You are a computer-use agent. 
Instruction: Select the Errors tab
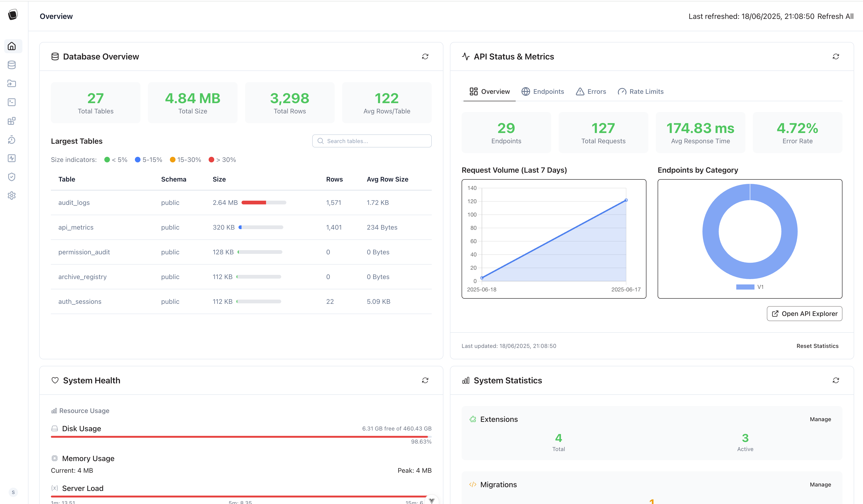pos(591,91)
